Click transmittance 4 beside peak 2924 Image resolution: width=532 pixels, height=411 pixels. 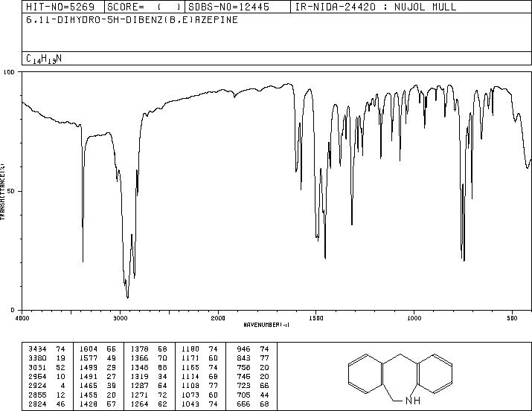(x=63, y=386)
